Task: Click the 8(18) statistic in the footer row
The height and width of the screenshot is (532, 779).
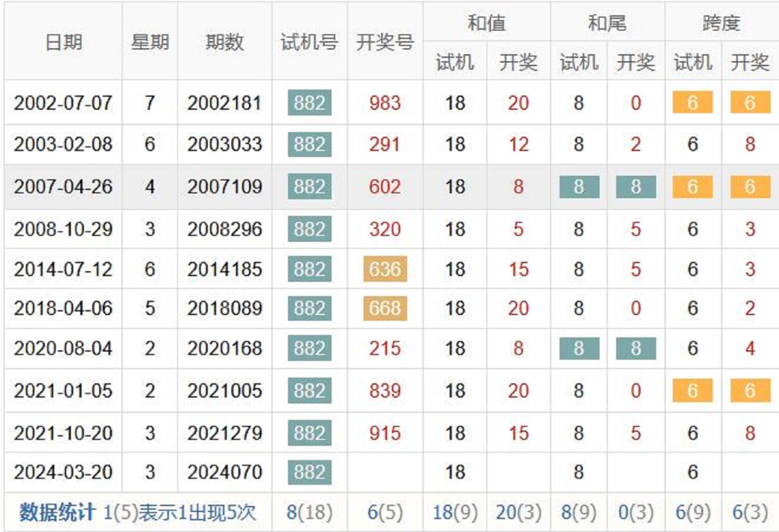Action: coord(310,512)
